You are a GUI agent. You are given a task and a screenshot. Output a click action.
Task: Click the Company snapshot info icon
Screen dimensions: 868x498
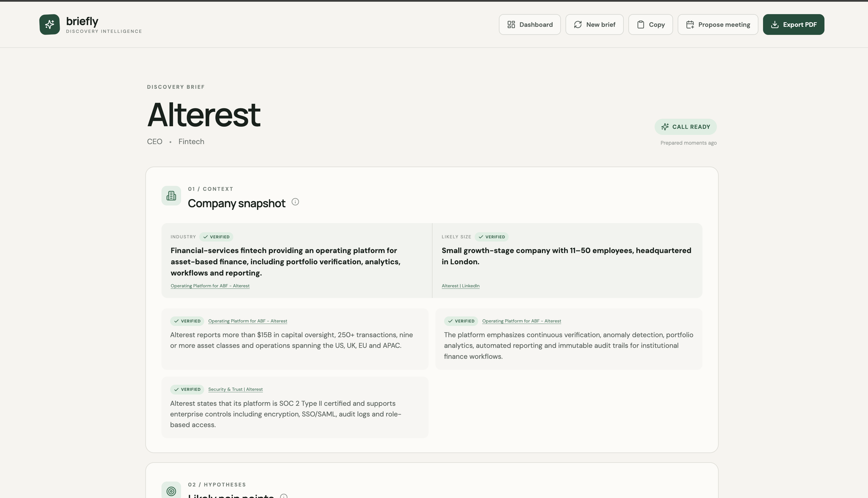click(295, 202)
